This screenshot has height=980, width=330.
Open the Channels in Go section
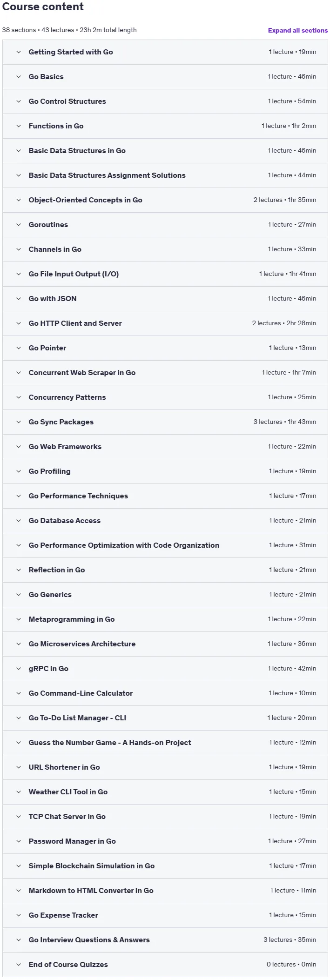pos(165,249)
